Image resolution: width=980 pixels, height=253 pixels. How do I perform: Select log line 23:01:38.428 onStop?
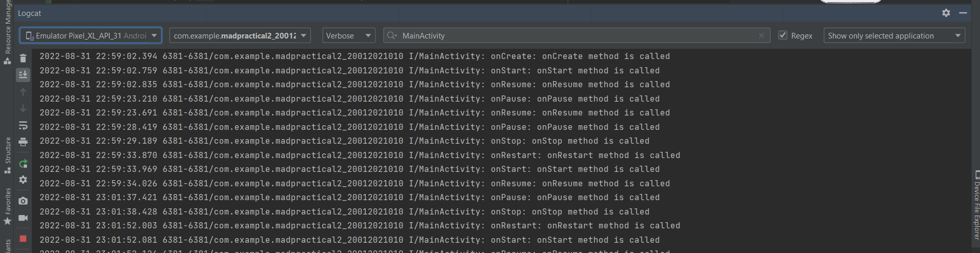pos(345,212)
